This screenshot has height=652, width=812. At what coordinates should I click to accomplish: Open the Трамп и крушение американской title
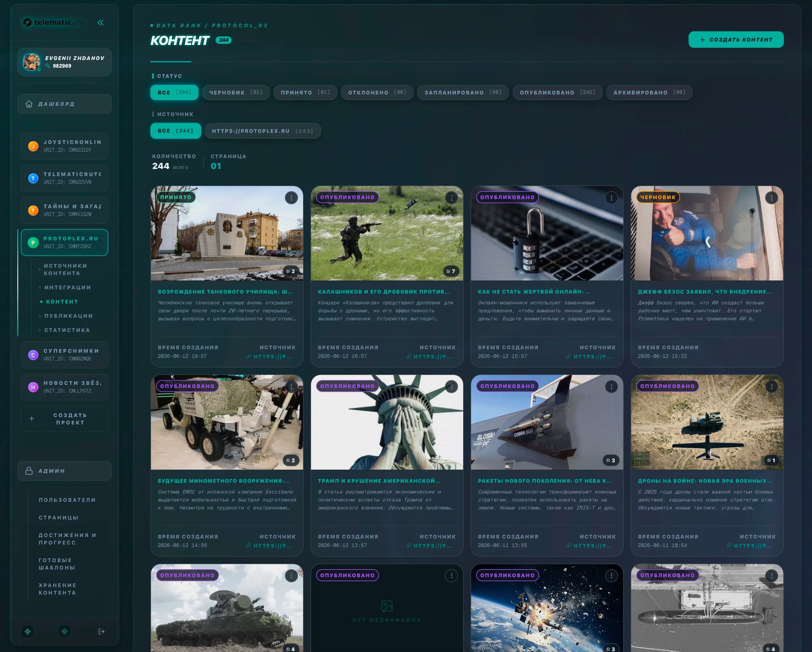tap(379, 481)
